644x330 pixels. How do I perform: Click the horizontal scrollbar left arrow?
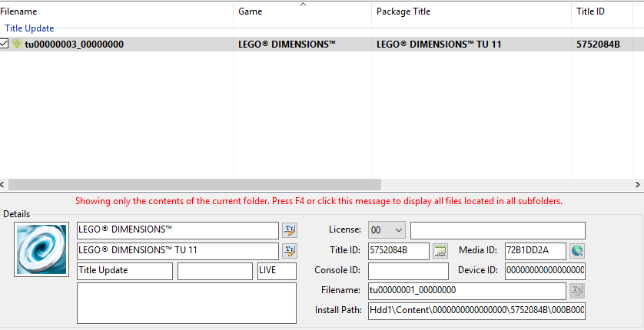coord(5,185)
